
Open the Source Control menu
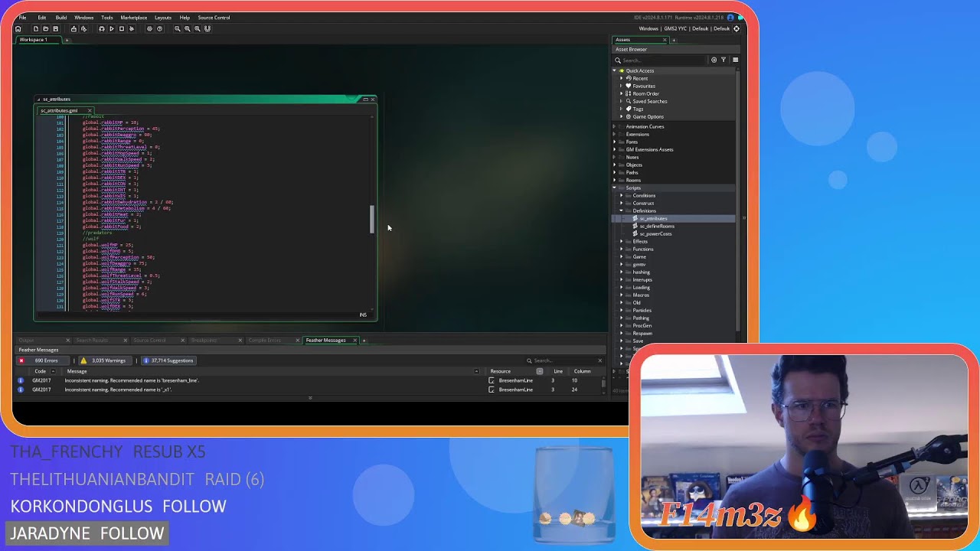click(214, 17)
